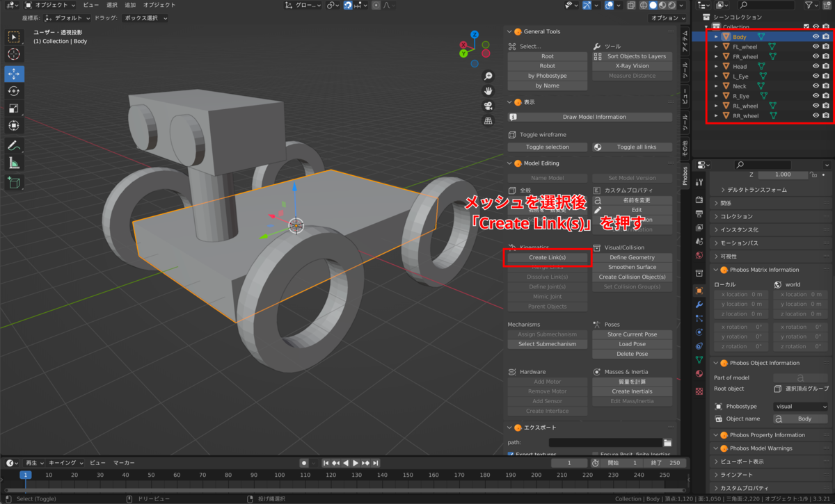Select the Add Cube tool
The image size is (835, 504).
pyautogui.click(x=14, y=183)
